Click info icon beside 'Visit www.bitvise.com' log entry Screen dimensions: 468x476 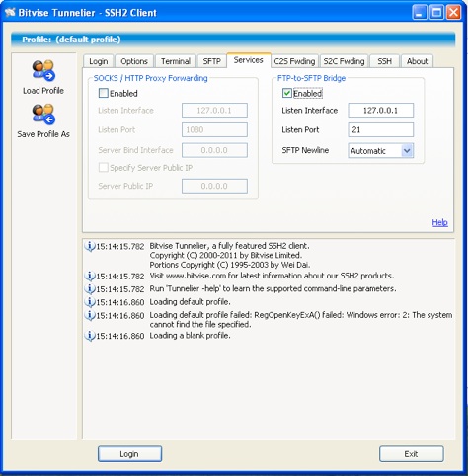[x=90, y=276]
